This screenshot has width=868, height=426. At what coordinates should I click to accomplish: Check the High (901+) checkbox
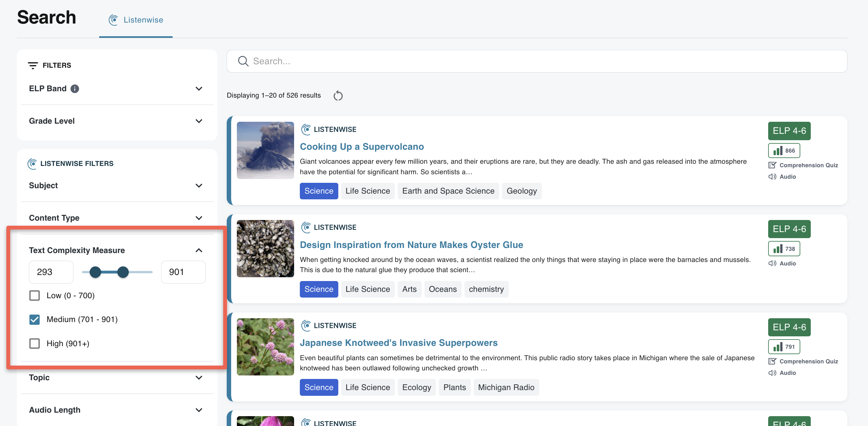point(34,344)
